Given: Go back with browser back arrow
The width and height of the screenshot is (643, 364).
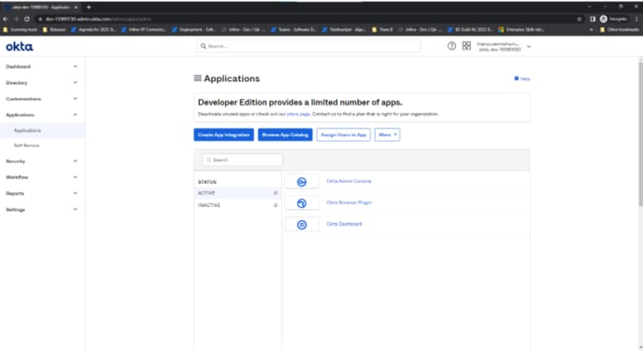Looking at the screenshot, I should point(6,19).
